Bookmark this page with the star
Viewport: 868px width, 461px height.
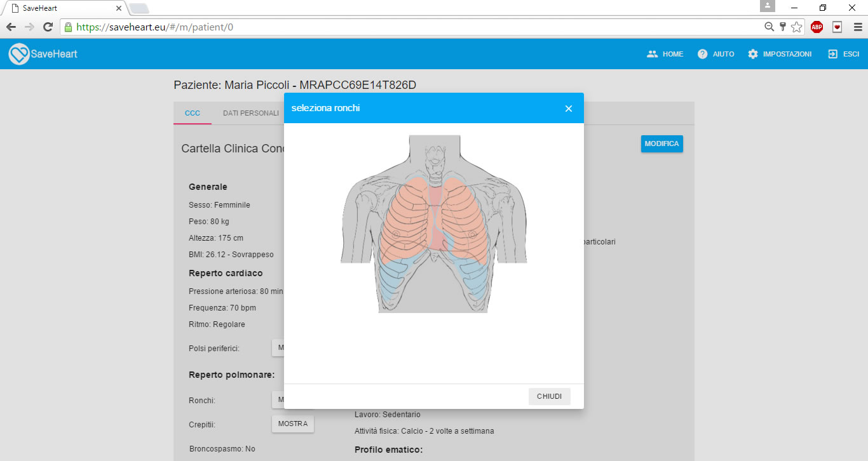797,27
